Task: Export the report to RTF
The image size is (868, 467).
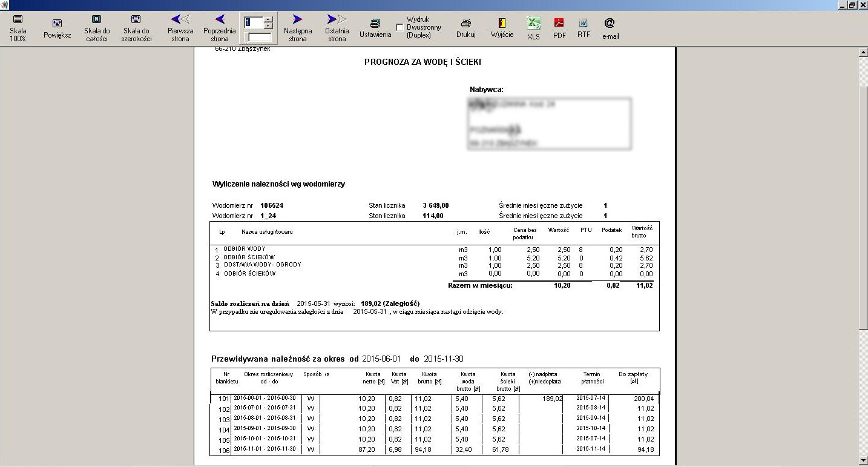Action: pos(584,28)
